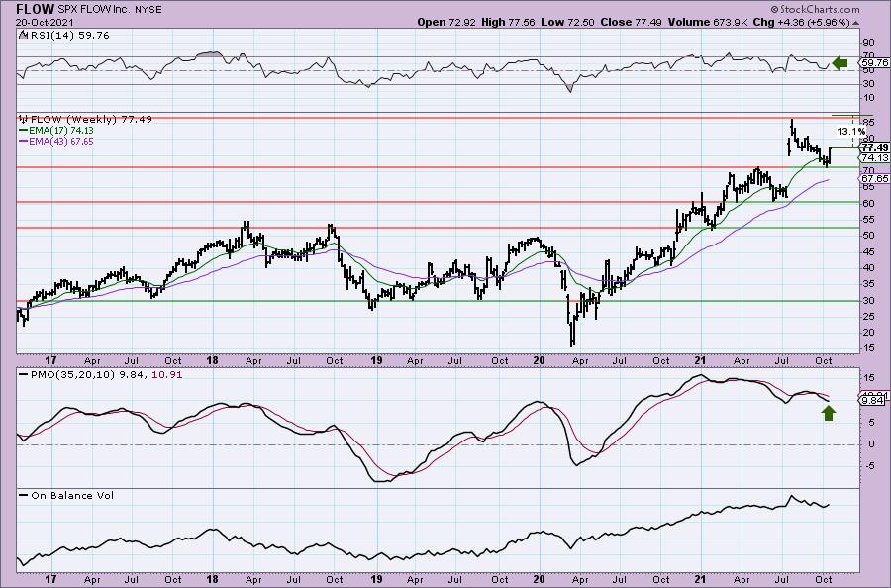Click the EMA(17) 74.13 legend entry
The image size is (891, 588).
point(61,130)
